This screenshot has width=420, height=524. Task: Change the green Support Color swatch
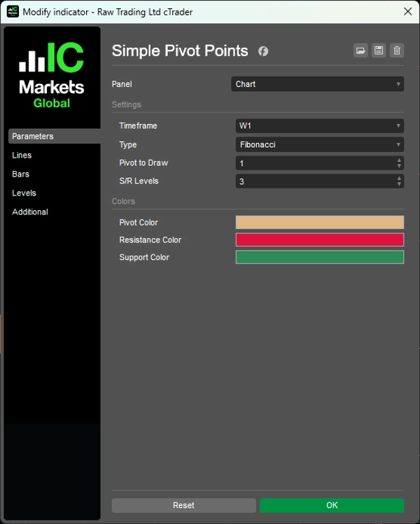tap(319, 257)
